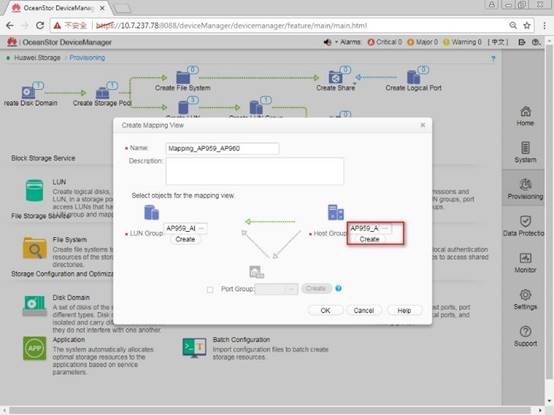Click the Create Logical Port workflow icon
Image resolution: width=554 pixels, height=415 pixels.
click(x=413, y=77)
